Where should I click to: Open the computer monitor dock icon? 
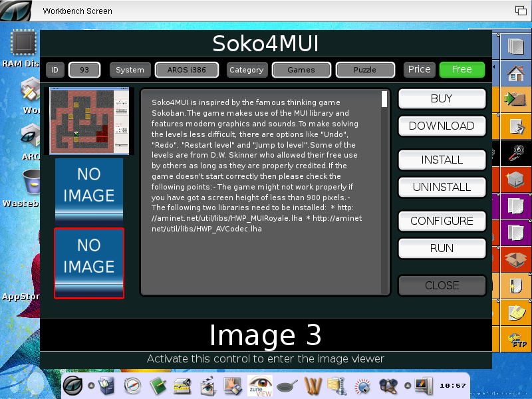coord(424,386)
